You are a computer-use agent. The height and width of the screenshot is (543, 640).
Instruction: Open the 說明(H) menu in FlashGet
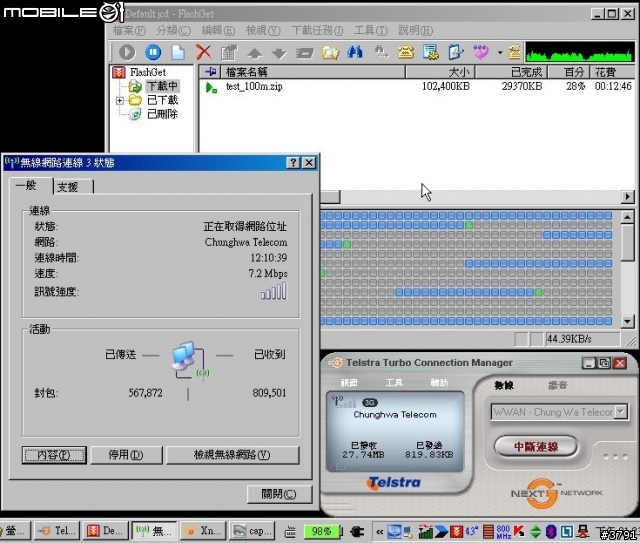[x=416, y=30]
